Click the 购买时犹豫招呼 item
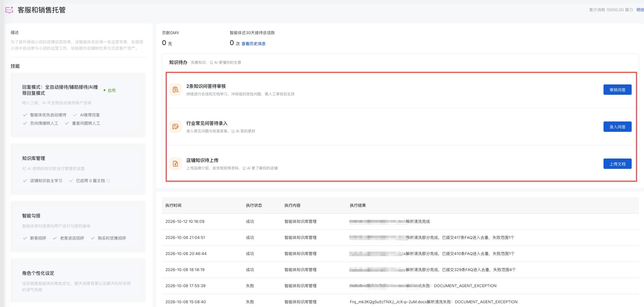 (x=112, y=238)
